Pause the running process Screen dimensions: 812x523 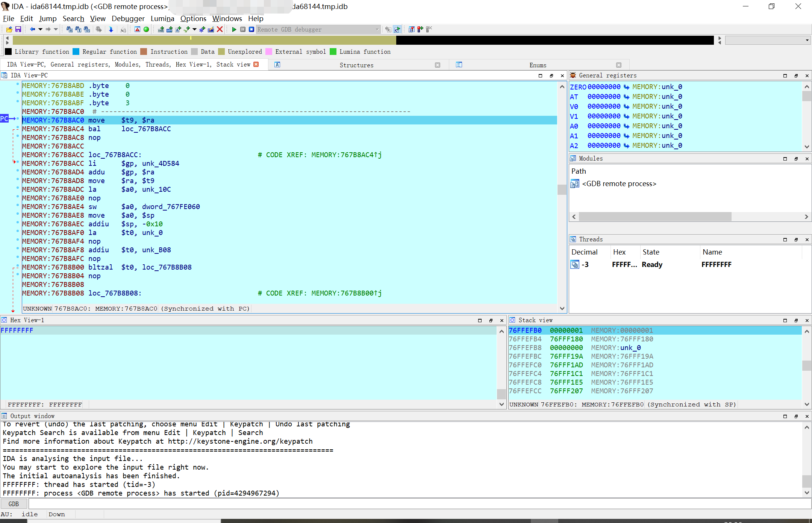tap(243, 29)
